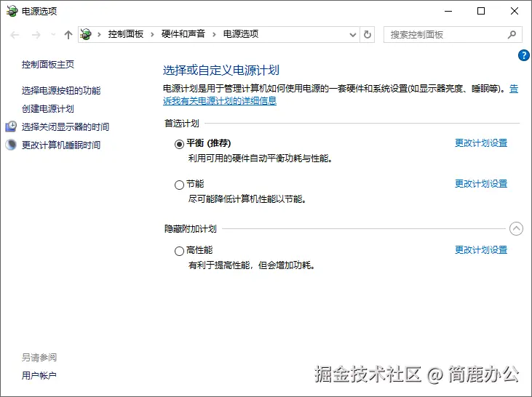Expand chevron after 硬件和声音 breadcrumb
The height and width of the screenshot is (397, 532).
point(214,34)
